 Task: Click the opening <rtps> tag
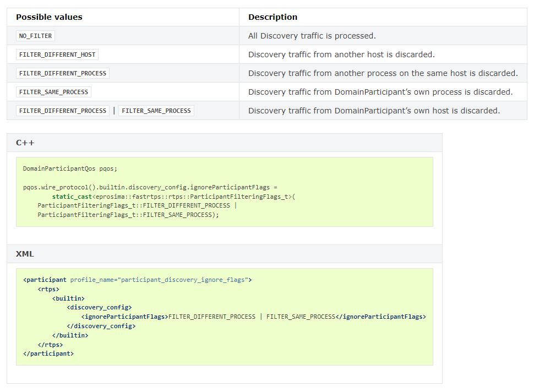(x=48, y=289)
